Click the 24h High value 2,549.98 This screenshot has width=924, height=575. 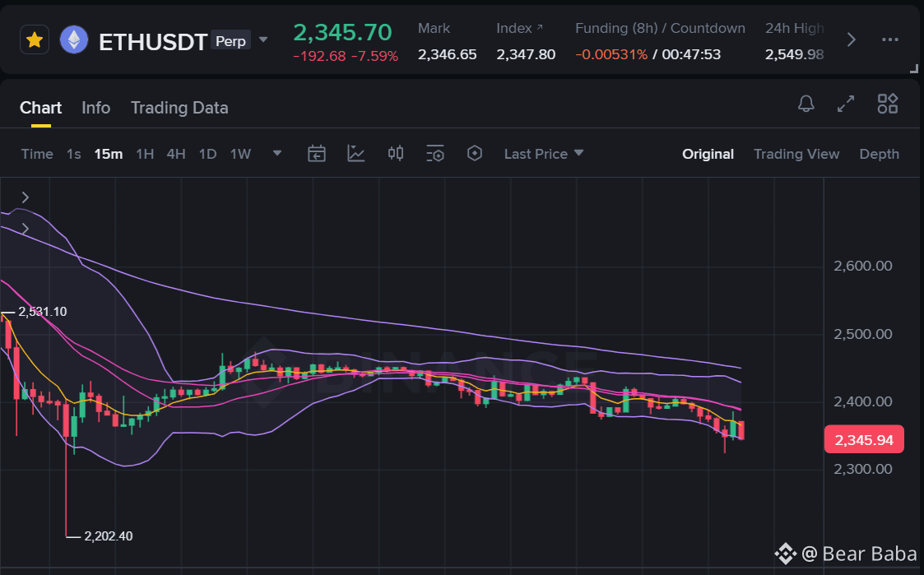coord(794,54)
